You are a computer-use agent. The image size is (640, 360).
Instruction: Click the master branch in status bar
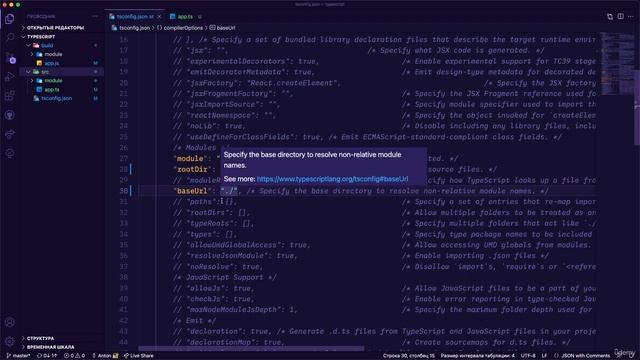coord(18,356)
